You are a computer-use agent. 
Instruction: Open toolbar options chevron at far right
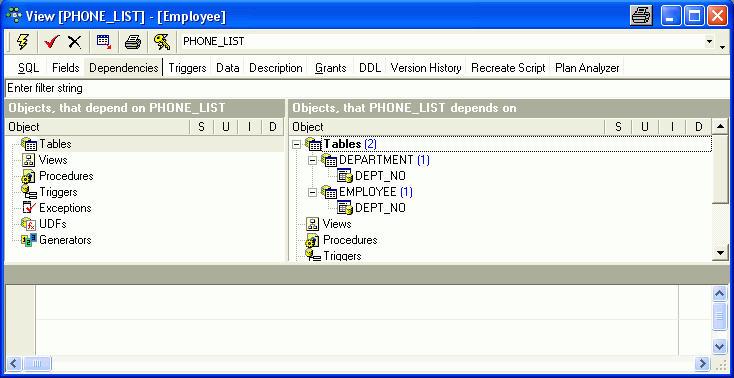pyautogui.click(x=723, y=46)
